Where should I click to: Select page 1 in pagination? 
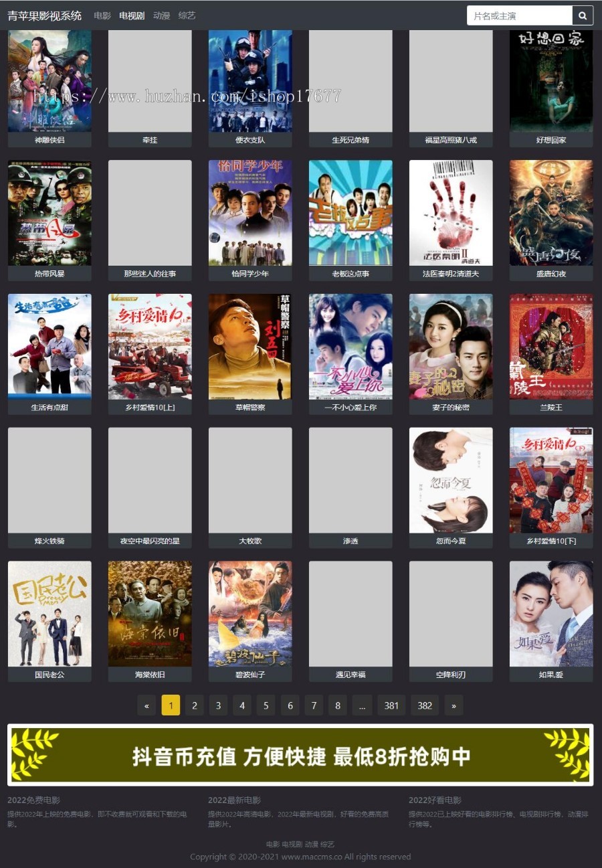coord(171,705)
